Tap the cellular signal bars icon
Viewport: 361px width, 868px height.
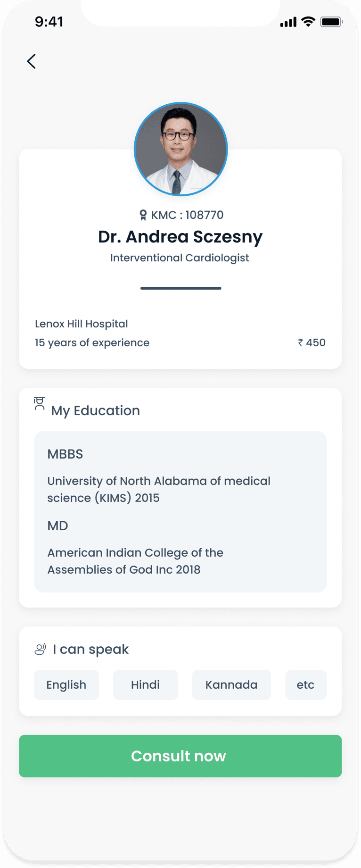[x=288, y=22]
